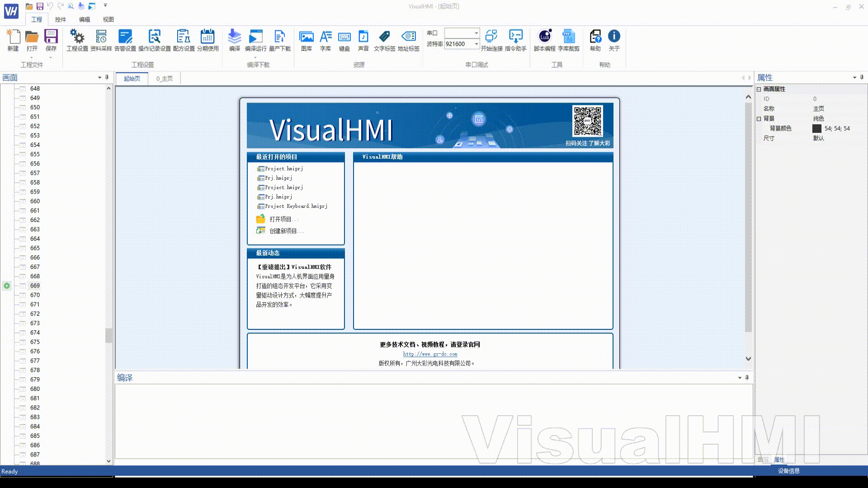Select the 0_主页 document tab
The height and width of the screenshot is (488, 868).
click(165, 79)
